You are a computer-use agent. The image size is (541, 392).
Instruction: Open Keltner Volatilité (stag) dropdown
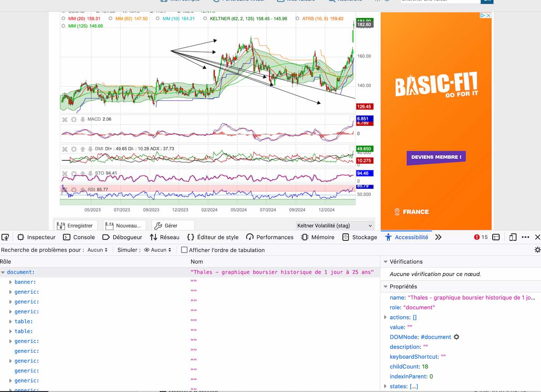pos(335,226)
